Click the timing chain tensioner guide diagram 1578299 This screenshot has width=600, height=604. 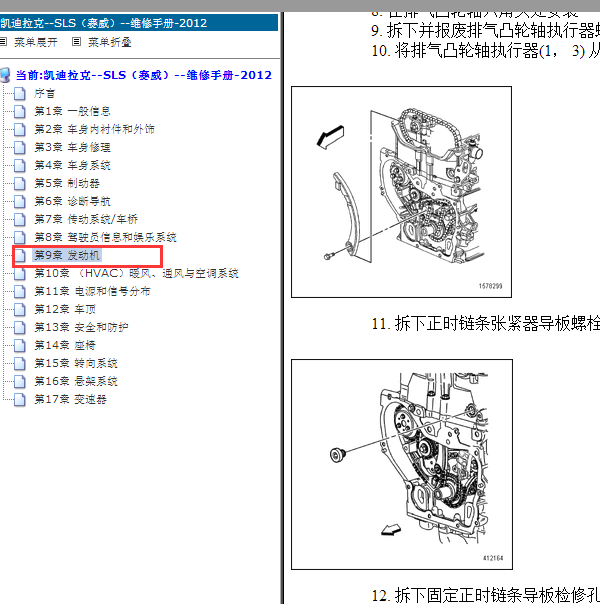point(401,192)
